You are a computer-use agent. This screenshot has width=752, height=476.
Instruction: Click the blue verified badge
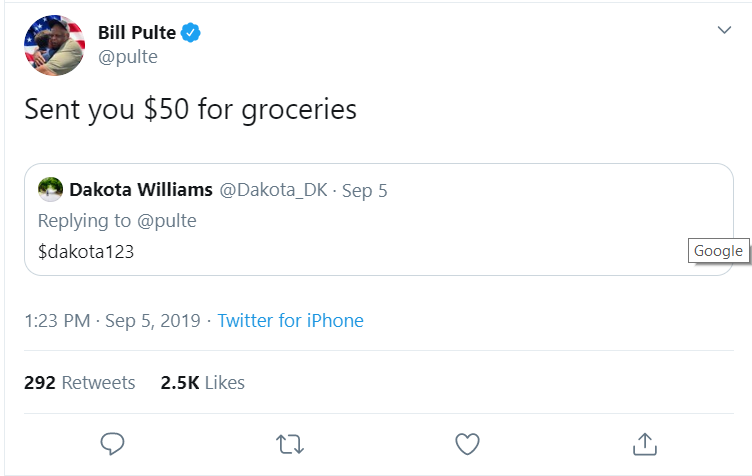point(191,33)
